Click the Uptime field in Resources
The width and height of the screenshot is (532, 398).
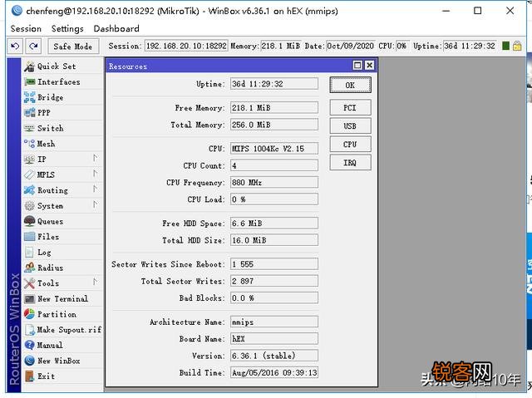(x=273, y=84)
